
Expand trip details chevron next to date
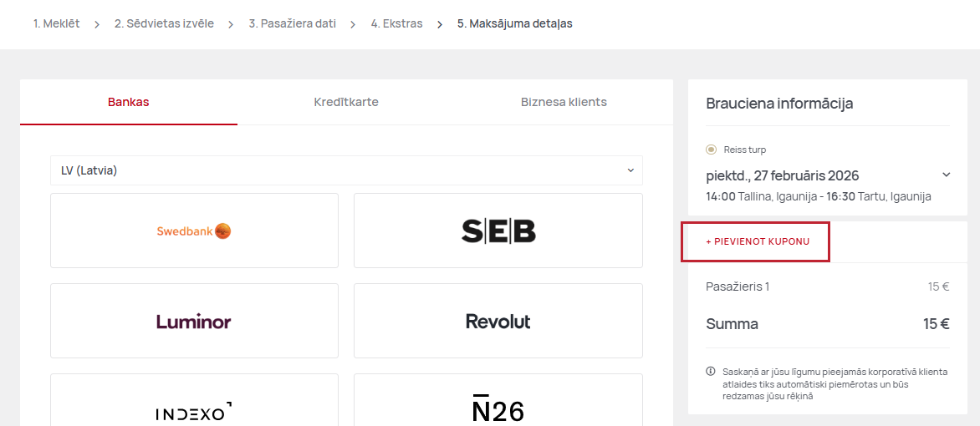pyautogui.click(x=946, y=175)
